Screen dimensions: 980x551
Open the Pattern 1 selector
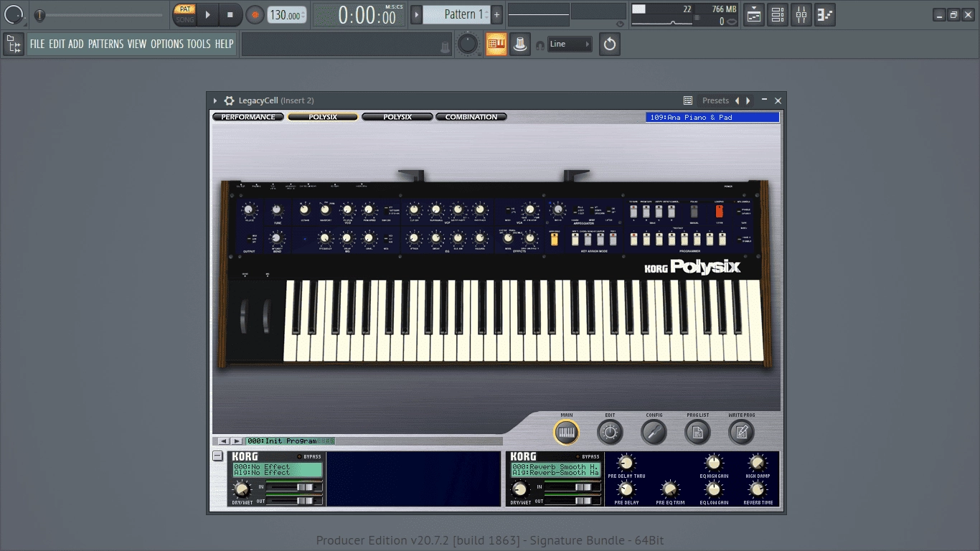pos(456,14)
